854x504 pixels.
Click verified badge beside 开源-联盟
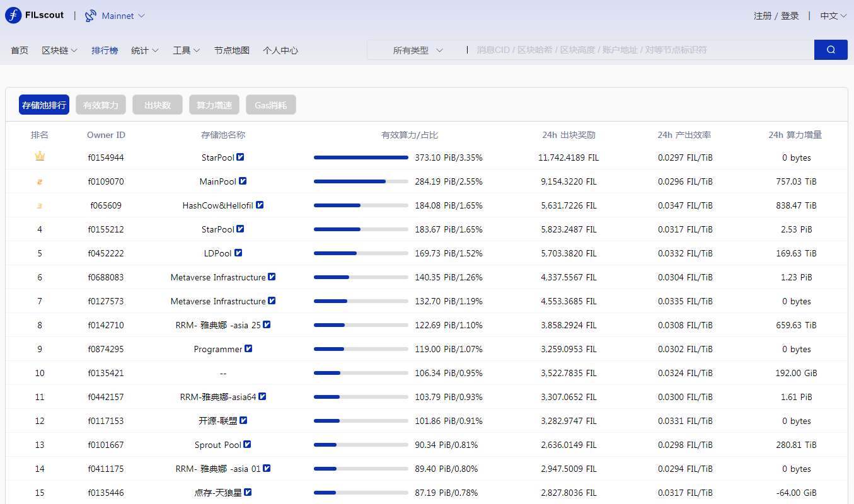(243, 420)
